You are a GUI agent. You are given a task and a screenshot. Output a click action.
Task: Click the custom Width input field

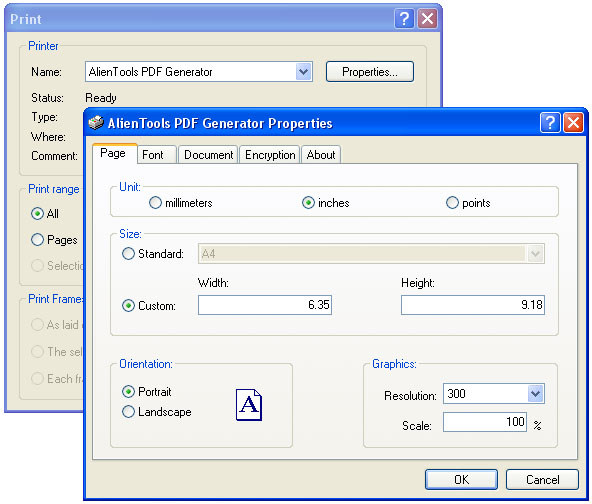265,305
